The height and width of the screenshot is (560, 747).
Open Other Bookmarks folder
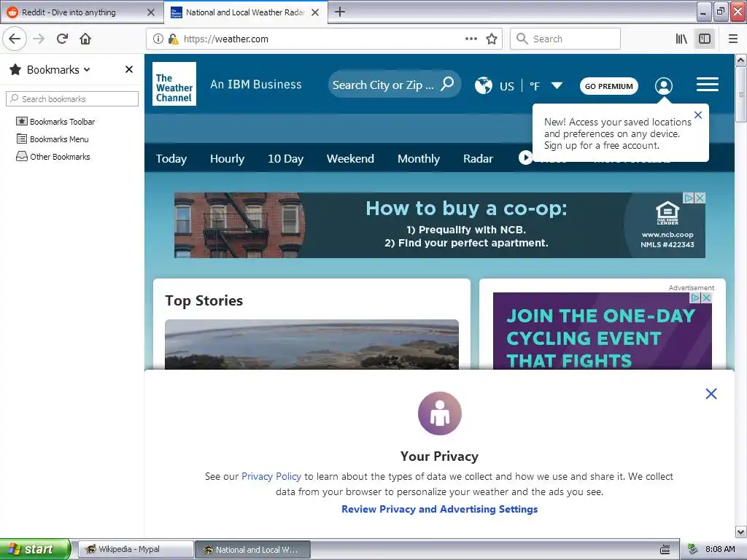click(53, 157)
